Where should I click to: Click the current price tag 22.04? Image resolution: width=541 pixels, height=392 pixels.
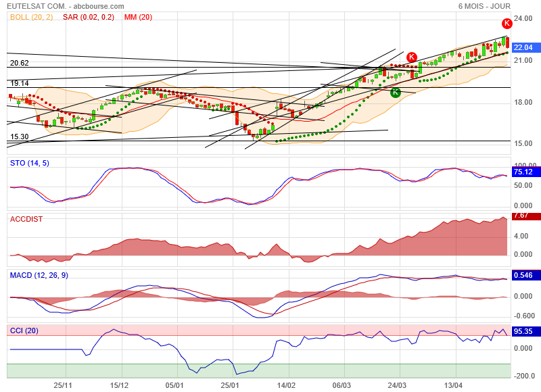tap(526, 47)
